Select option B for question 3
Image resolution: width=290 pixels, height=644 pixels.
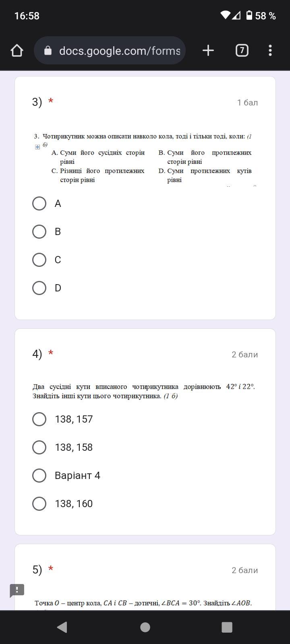click(x=39, y=232)
